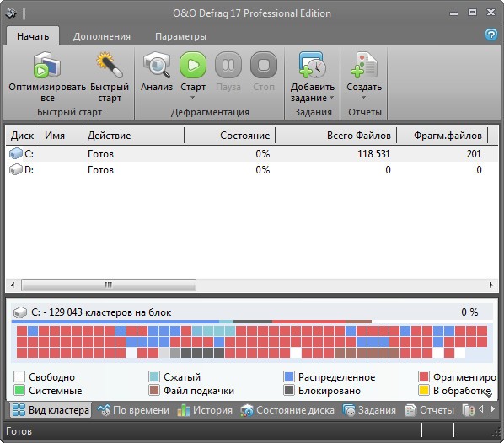The image size is (504, 443).
Task: Click the Файл подкачки brown legend swatch
Action: (x=154, y=390)
